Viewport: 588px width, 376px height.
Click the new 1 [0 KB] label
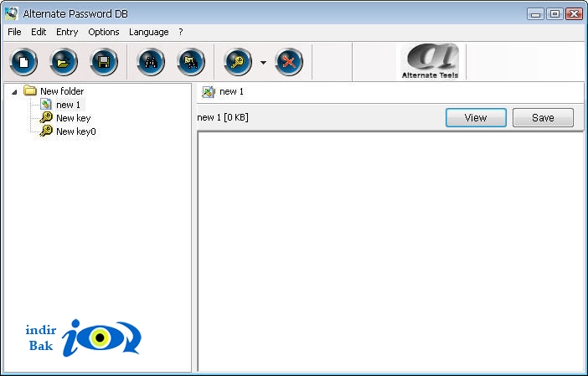(223, 118)
